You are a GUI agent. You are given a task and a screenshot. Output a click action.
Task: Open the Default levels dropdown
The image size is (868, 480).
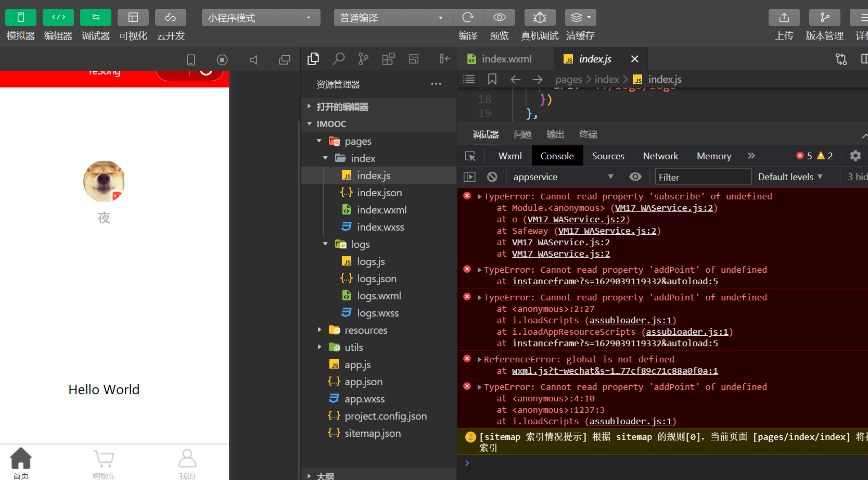pos(790,177)
